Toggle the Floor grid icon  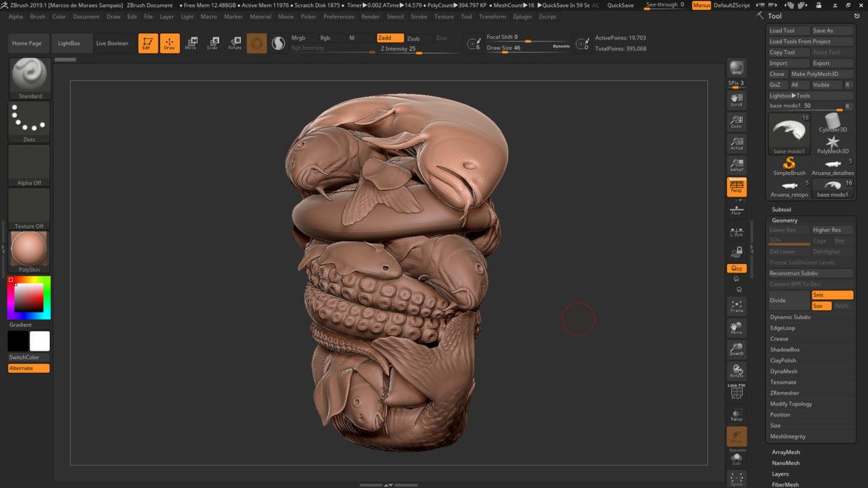[736, 210]
